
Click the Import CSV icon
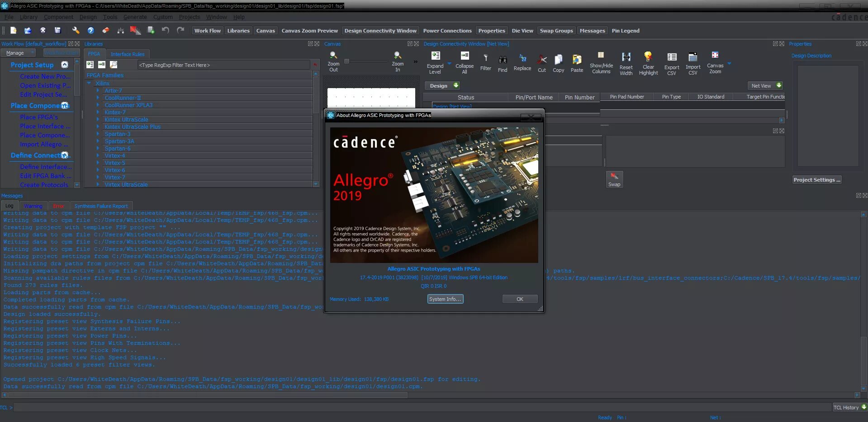tap(693, 64)
